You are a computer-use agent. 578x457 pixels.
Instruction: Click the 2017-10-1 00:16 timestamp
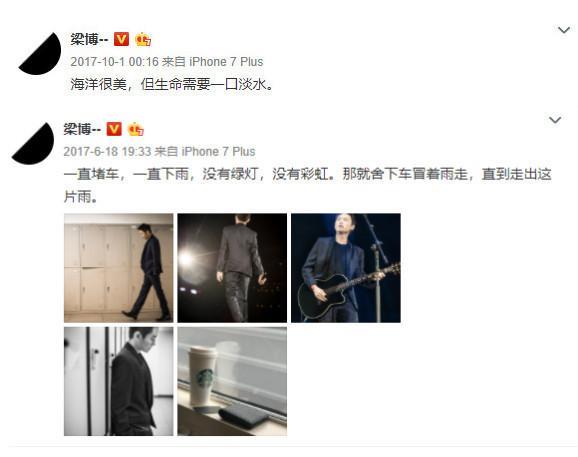[x=114, y=62]
